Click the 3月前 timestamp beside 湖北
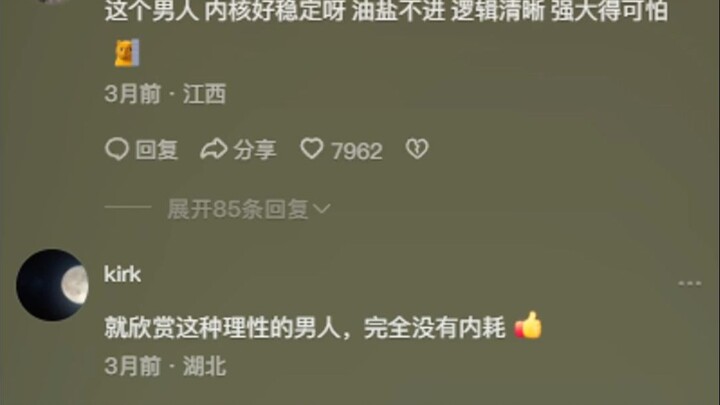720x405 pixels. point(133,366)
